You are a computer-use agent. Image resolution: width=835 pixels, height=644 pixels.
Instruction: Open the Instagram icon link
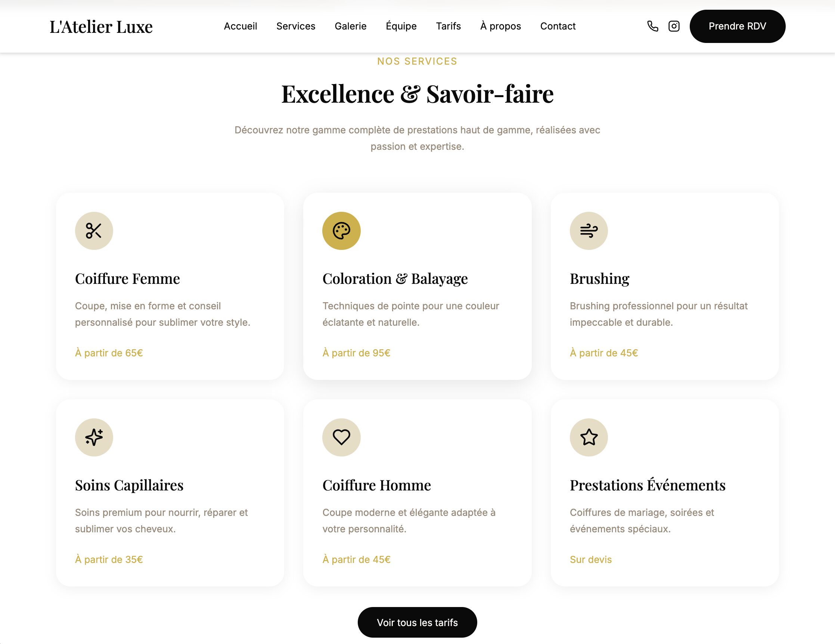(674, 26)
